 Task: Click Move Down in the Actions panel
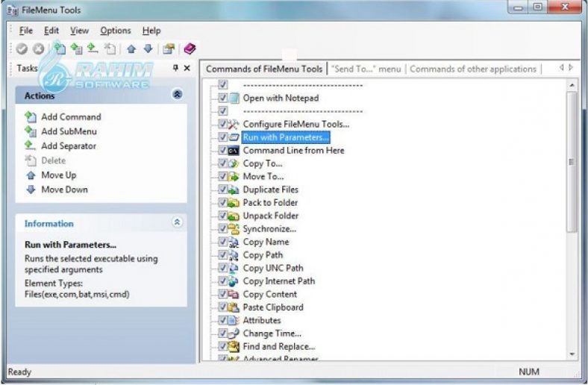(56, 190)
